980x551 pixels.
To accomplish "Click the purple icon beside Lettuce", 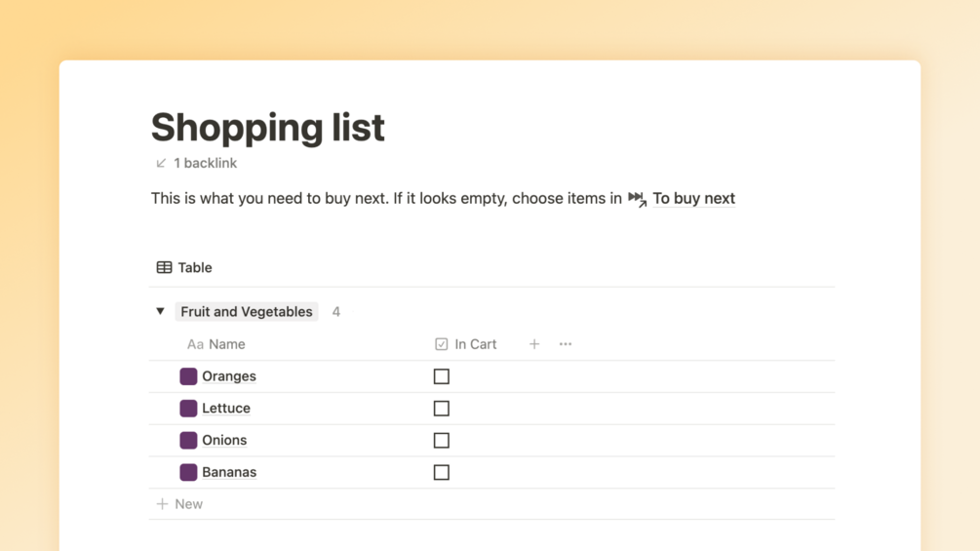I will pyautogui.click(x=188, y=409).
